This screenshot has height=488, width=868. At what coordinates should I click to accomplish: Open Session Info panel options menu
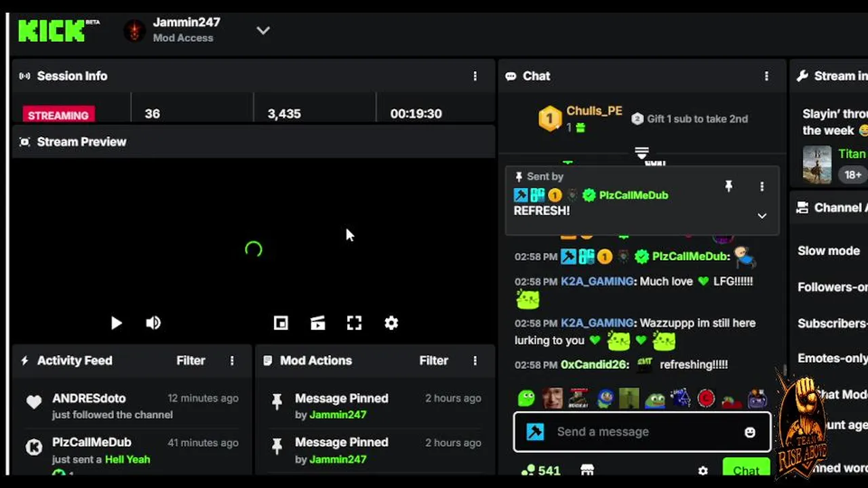pyautogui.click(x=475, y=76)
